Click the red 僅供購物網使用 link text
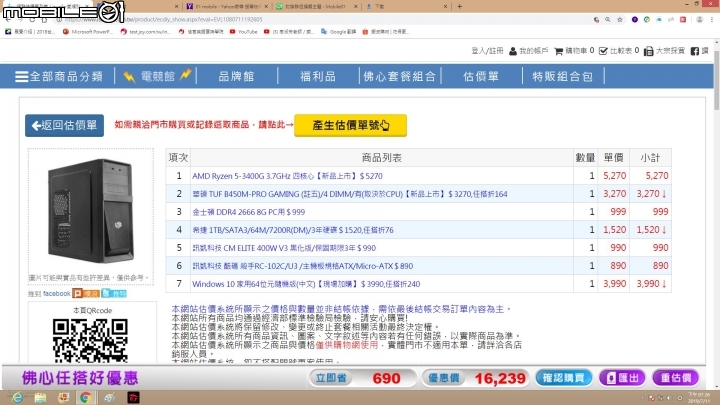 pyautogui.click(x=347, y=345)
